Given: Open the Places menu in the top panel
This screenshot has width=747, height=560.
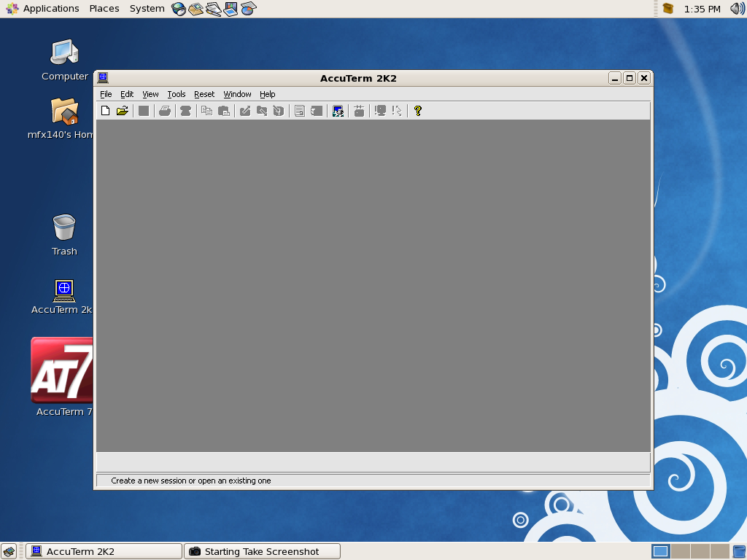Looking at the screenshot, I should [104, 9].
